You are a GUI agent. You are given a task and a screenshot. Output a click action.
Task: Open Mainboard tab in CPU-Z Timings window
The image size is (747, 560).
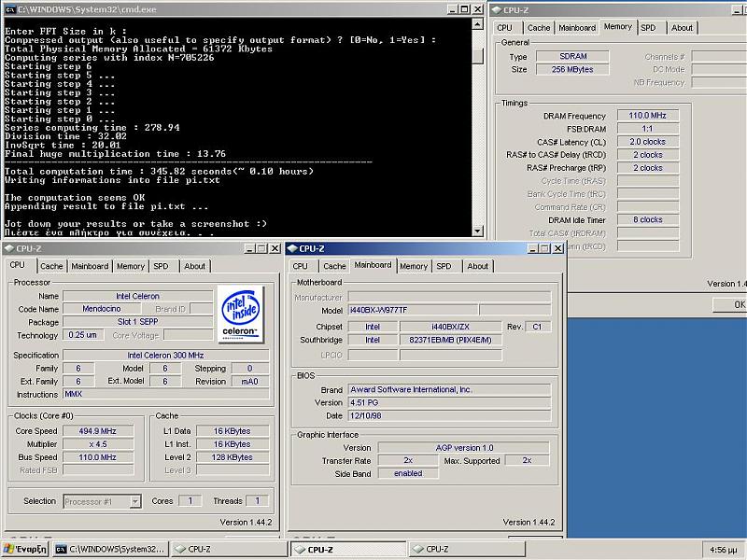(577, 28)
